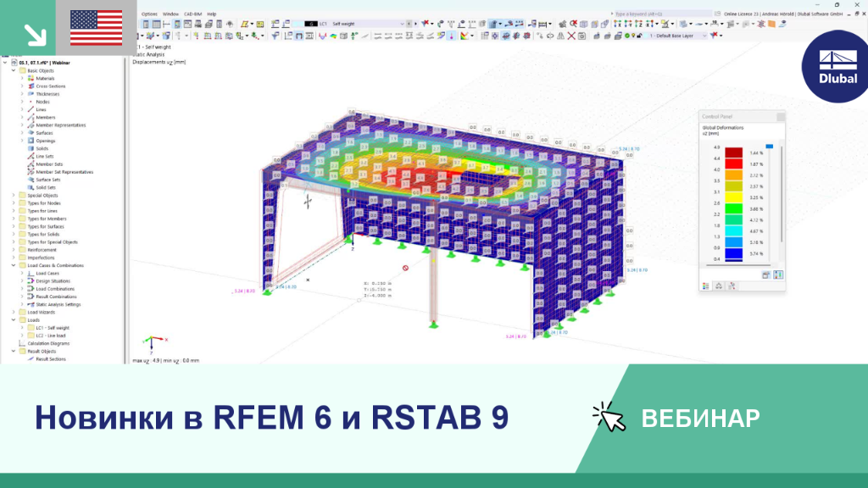Click the camera snapshot toolbar icon
The width and height of the screenshot is (868, 488).
point(581,36)
